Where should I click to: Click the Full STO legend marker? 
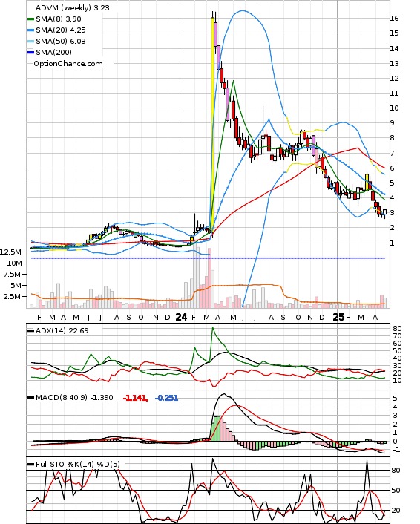pyautogui.click(x=30, y=464)
